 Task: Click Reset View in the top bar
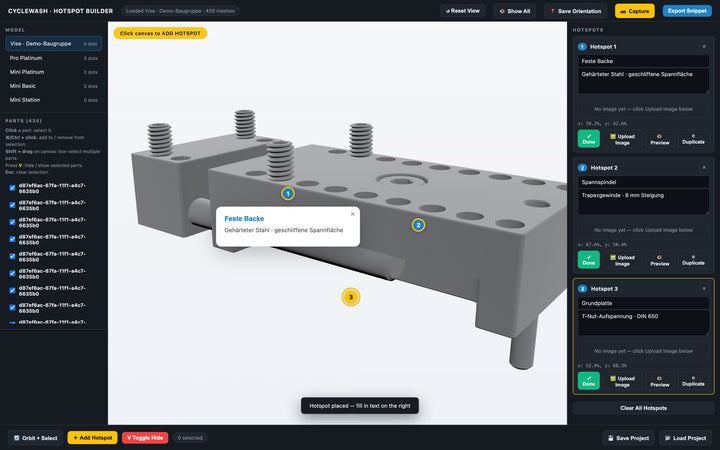463,11
